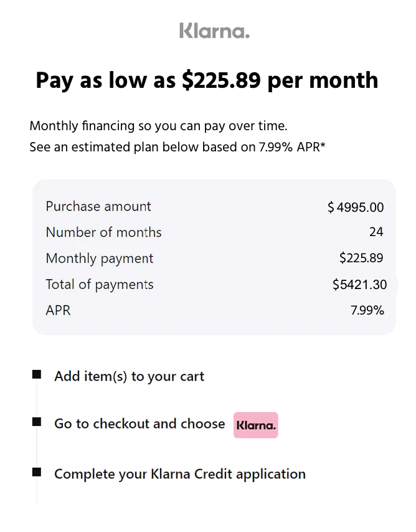
Task: Click Go to checkout and choose text
Action: 139,424
